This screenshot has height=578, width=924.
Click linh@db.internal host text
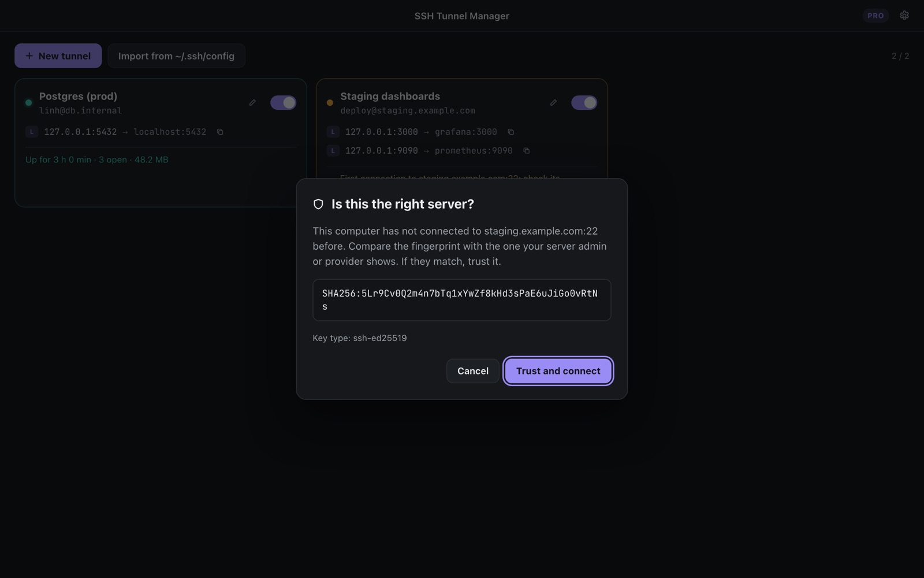click(80, 110)
